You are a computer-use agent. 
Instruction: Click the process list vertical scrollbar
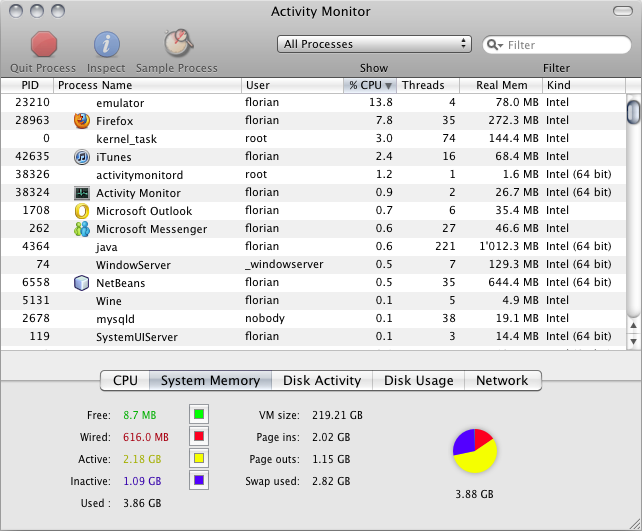[x=633, y=220]
